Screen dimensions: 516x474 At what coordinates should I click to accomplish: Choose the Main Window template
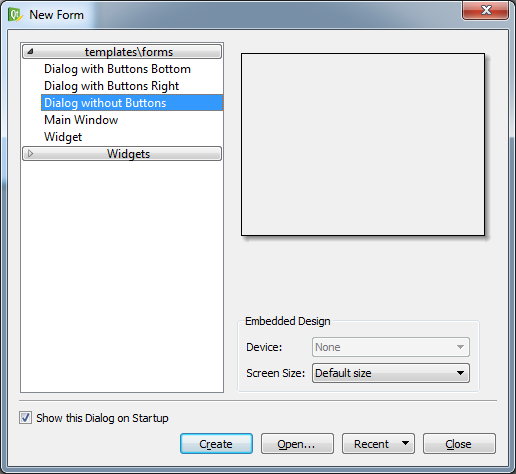click(x=81, y=120)
